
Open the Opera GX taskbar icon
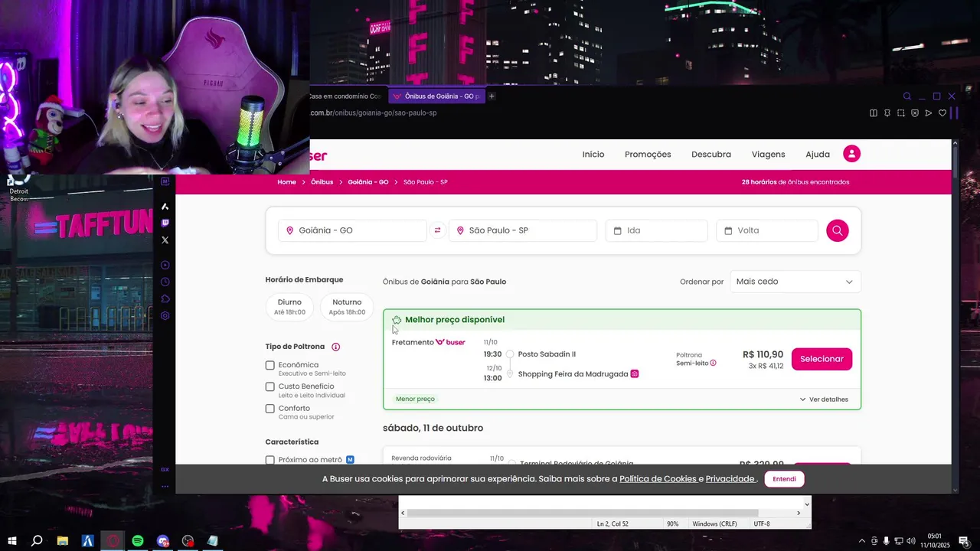(113, 541)
